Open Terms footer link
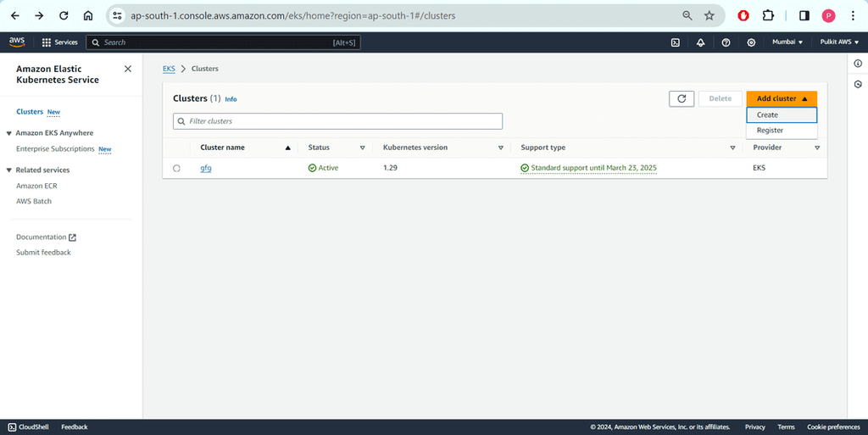Image resolution: width=868 pixels, height=435 pixels. [x=786, y=427]
